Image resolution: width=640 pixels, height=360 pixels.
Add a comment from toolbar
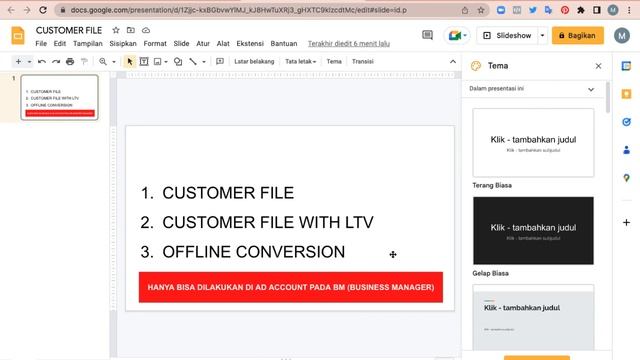tap(220, 62)
